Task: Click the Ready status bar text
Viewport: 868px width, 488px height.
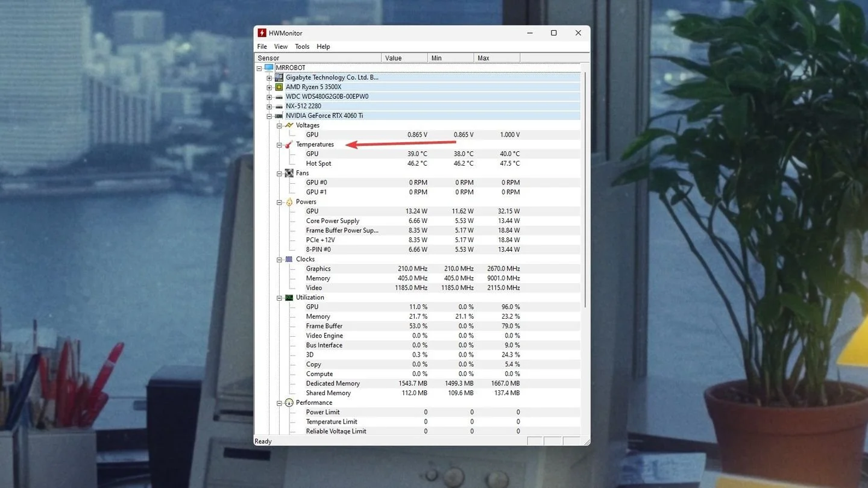Action: [x=263, y=442]
